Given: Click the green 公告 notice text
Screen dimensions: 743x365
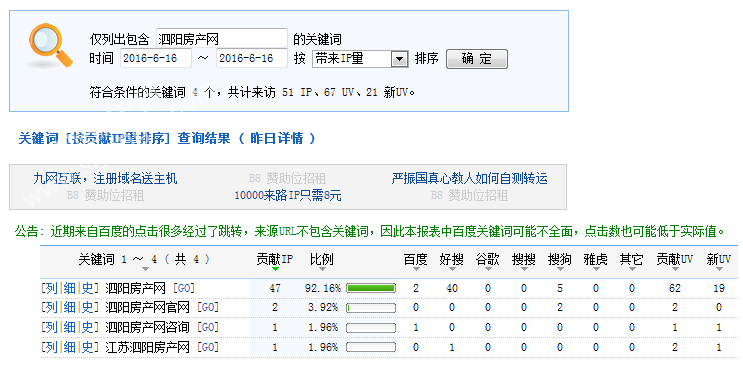Looking at the screenshot, I should [370, 232].
